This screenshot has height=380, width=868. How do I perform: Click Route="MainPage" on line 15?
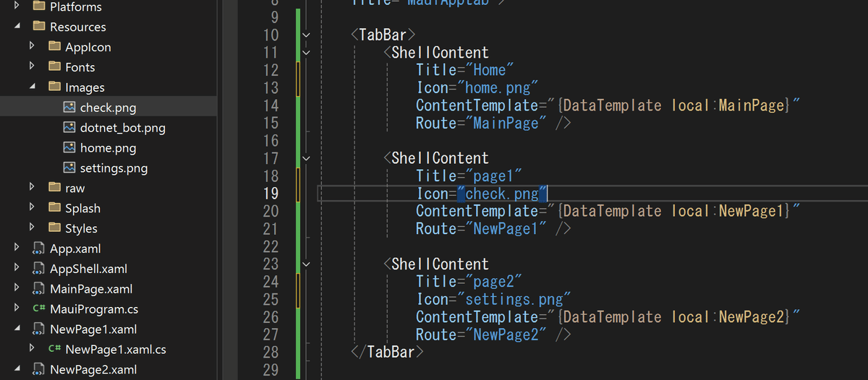(482, 123)
